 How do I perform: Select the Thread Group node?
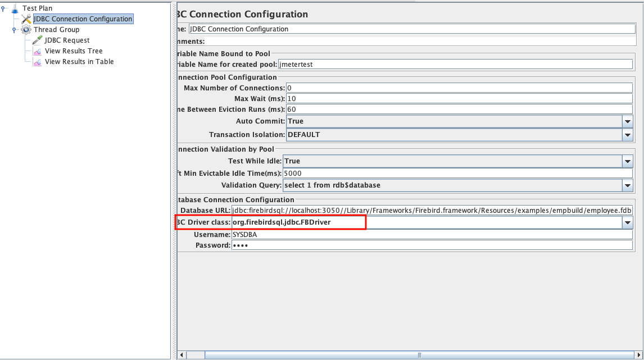[56, 29]
